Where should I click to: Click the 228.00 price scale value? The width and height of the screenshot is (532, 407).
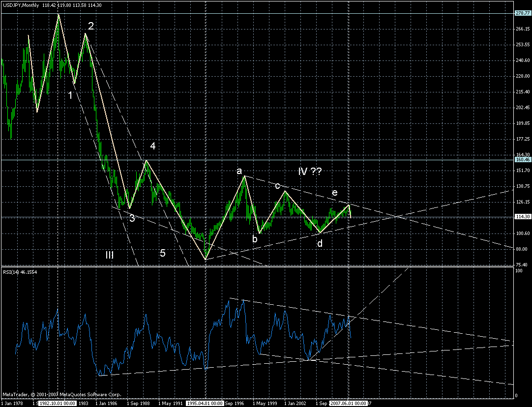523,76
